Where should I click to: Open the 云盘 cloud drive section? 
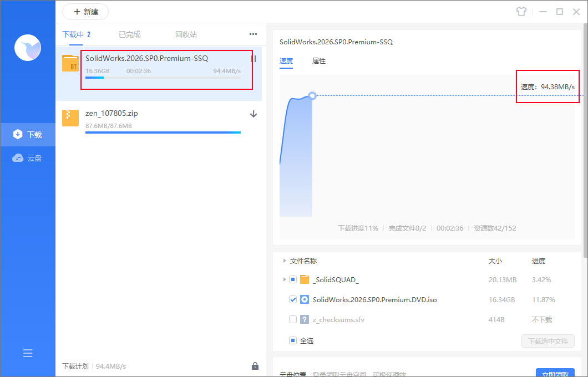(27, 158)
